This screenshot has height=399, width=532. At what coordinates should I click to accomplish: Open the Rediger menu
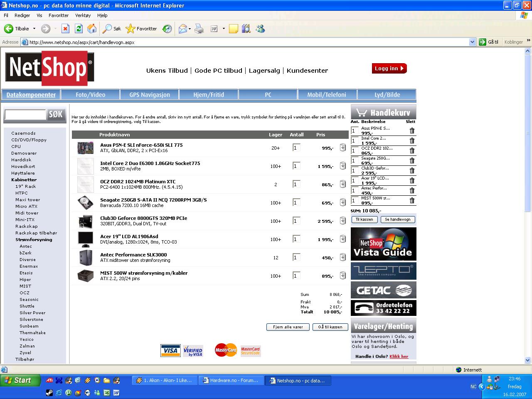22,15
